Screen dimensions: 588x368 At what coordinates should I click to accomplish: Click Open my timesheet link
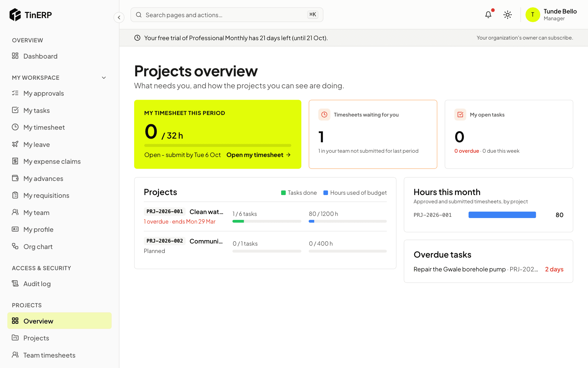pos(258,155)
